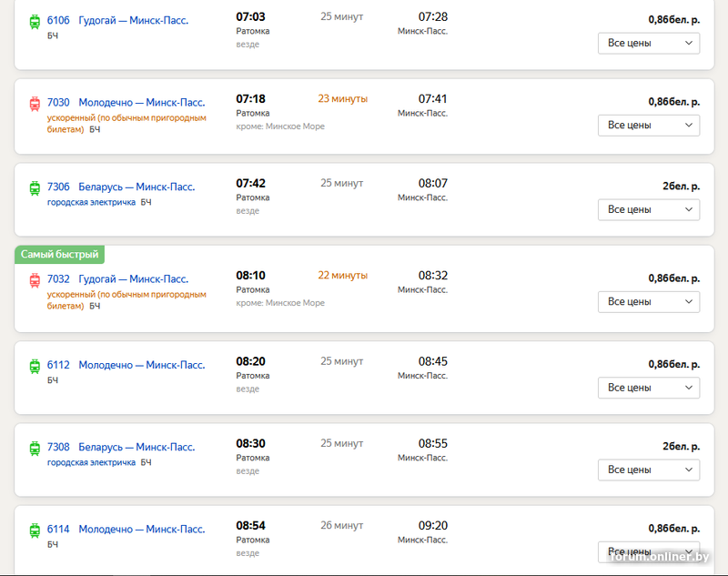Click red express train icon for 7030

click(35, 103)
